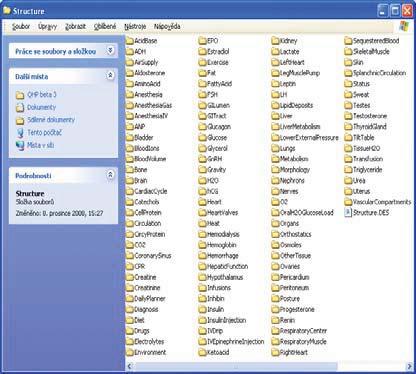Open the Sdílené dokumenty link
The width and height of the screenshot is (416, 374).
point(51,120)
